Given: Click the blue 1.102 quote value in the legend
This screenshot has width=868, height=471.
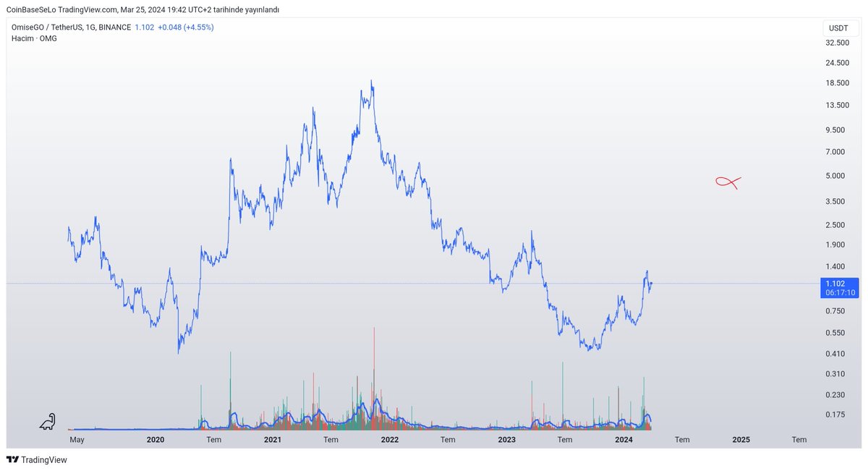Looking at the screenshot, I should [x=143, y=26].
